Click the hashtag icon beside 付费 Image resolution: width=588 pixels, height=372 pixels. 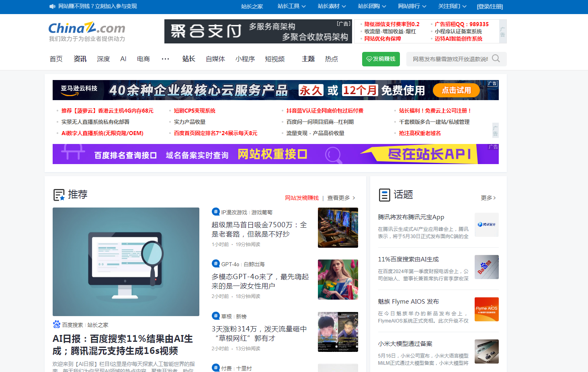[216, 368]
